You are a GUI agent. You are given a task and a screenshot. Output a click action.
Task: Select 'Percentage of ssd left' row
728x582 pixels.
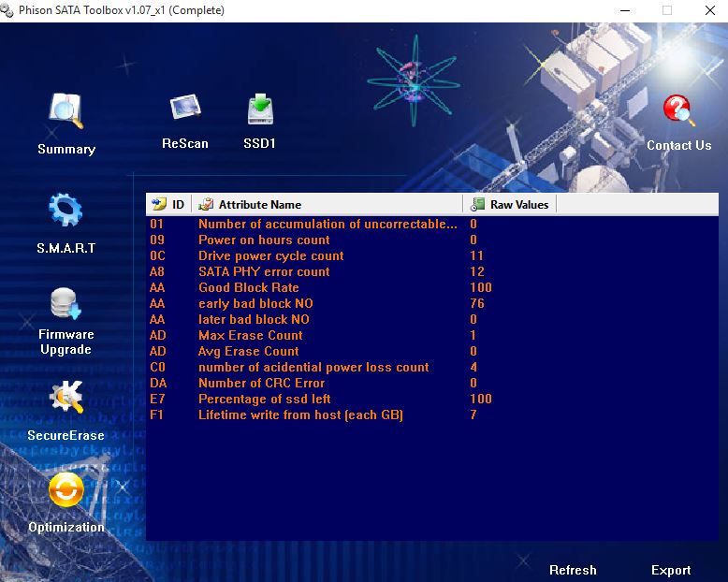click(431, 399)
